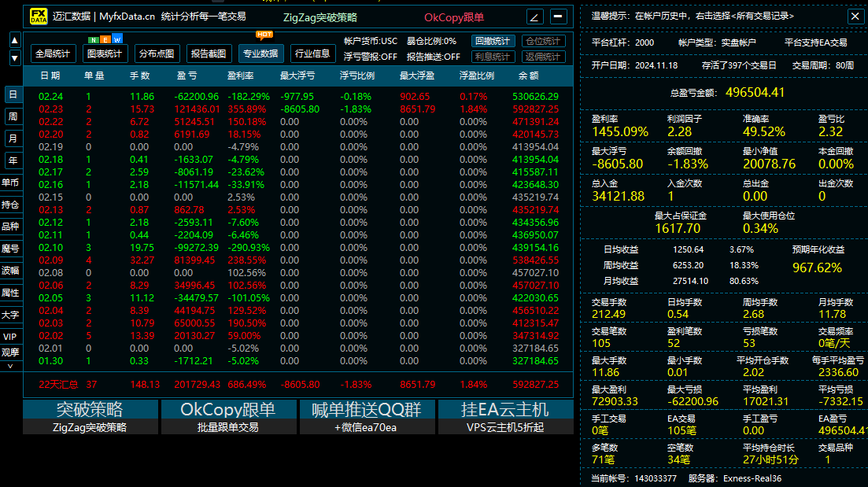Sort by the 盈利率 column header
This screenshot has width=868, height=487.
point(240,76)
